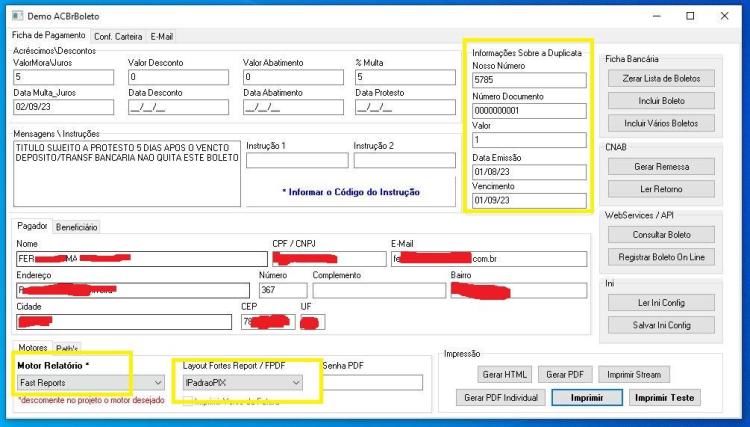Viewport: 750px width, 427px height.
Task: Click Registrar Boleto On Line button
Action: [x=661, y=257]
